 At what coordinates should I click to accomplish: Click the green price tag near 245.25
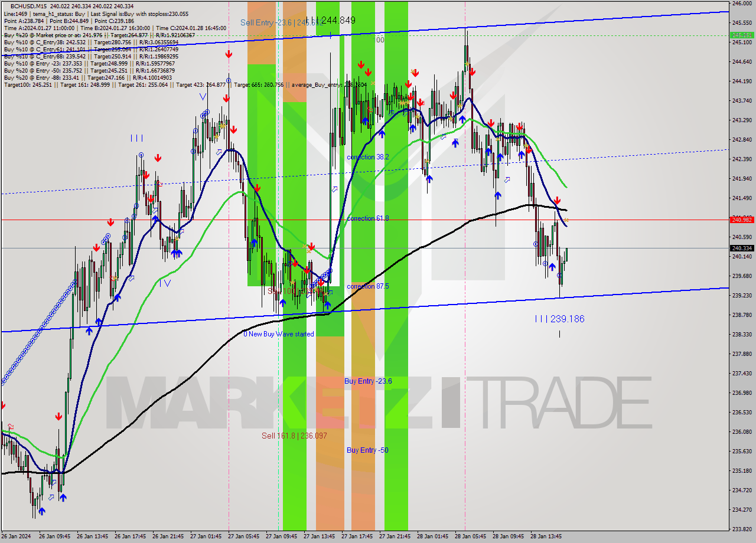pos(742,35)
